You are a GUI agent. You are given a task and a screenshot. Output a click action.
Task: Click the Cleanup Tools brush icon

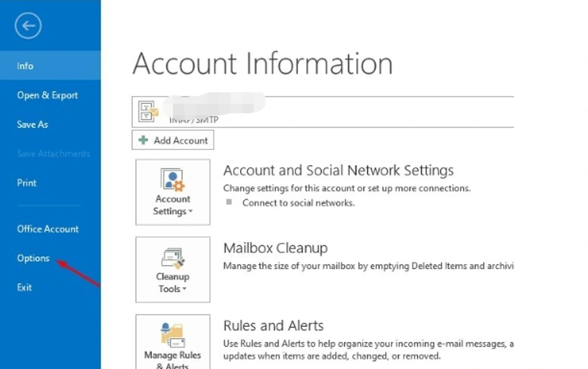(x=173, y=258)
